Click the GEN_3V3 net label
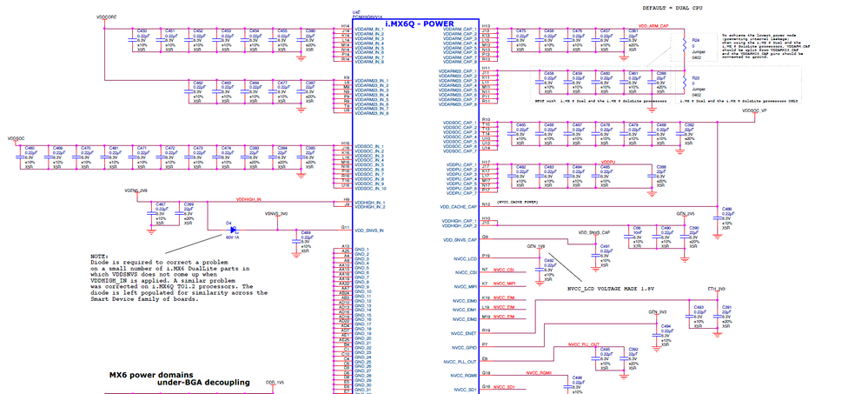Screen dimensions: 868x394 (658, 312)
